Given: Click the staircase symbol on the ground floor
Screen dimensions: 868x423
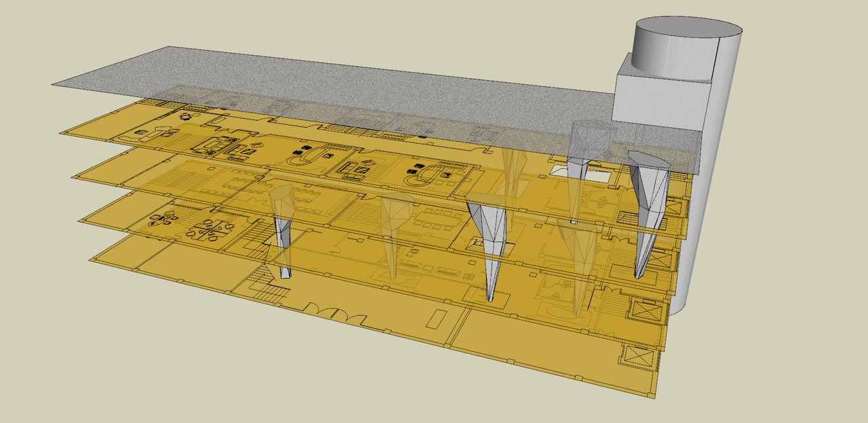Looking at the screenshot, I should point(269,288).
